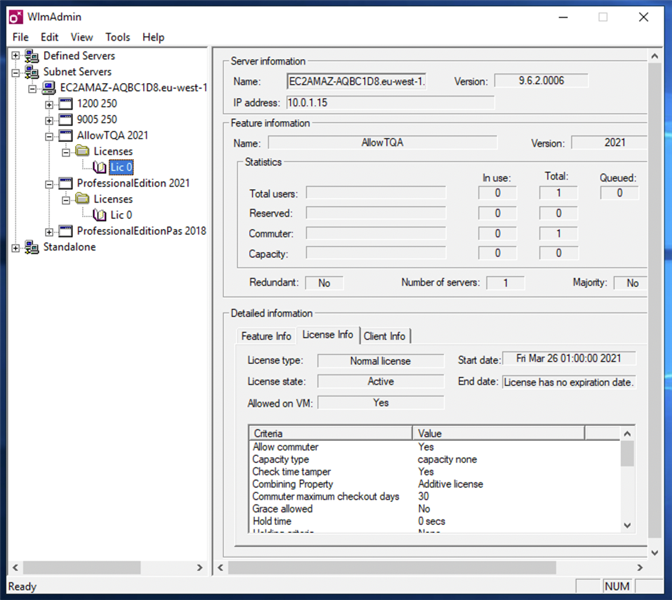672x600 pixels.
Task: Open the Tools menu
Action: [117, 37]
